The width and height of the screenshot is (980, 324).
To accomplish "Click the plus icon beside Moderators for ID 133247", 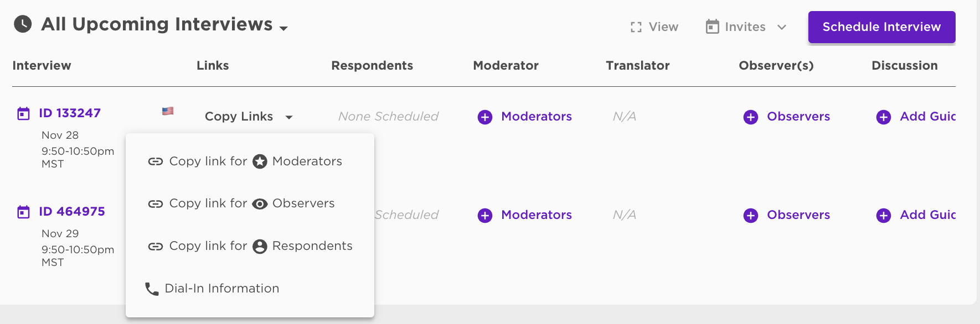I will [x=485, y=117].
